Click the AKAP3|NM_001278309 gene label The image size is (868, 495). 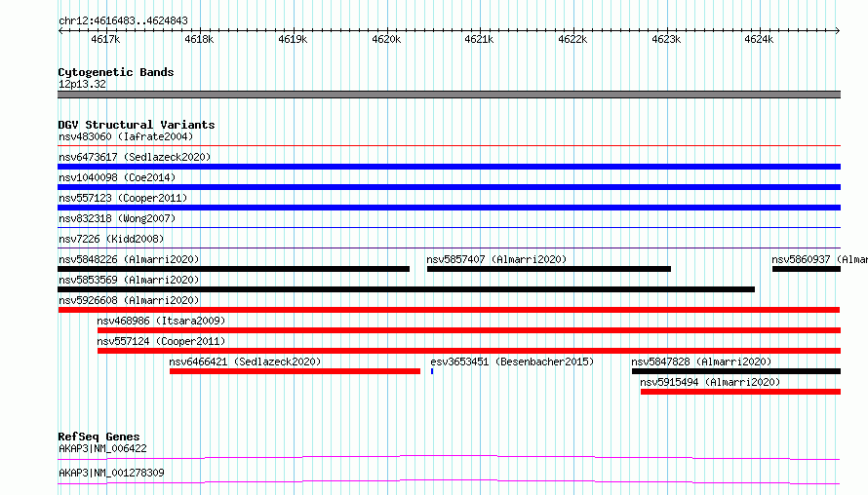[111, 473]
